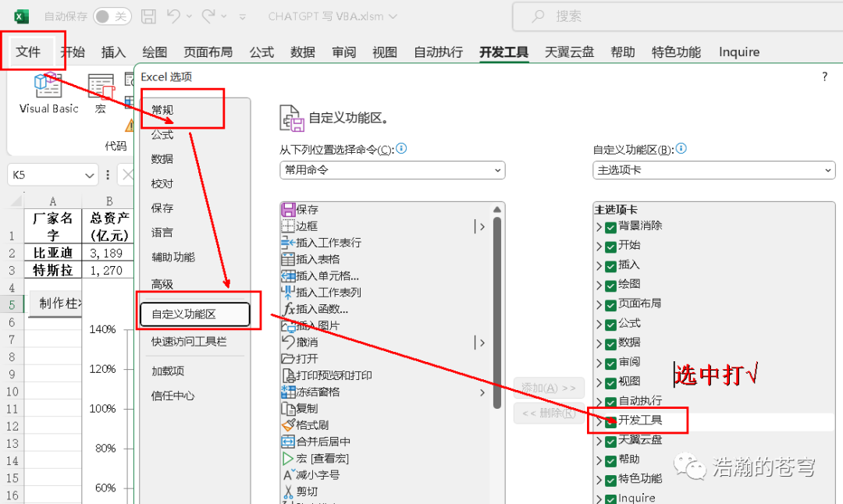Image resolution: width=843 pixels, height=504 pixels.
Task: Switch to the 开发工具 ribbon tab
Action: (503, 52)
